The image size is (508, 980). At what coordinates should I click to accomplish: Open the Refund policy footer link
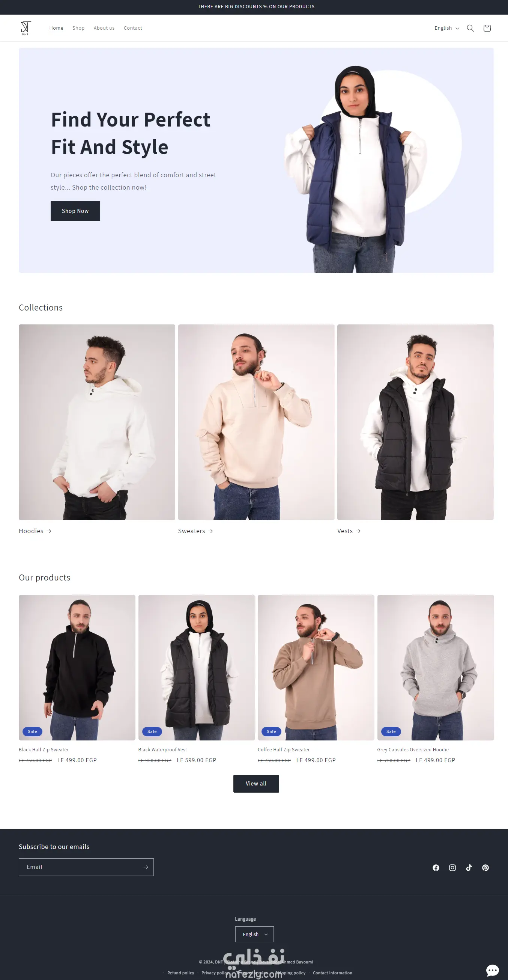[180, 973]
